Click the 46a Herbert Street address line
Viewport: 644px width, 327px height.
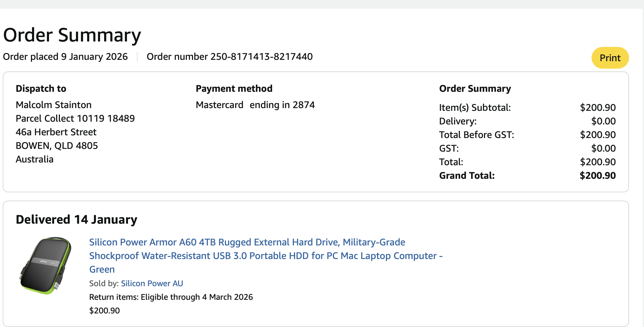[x=56, y=132]
